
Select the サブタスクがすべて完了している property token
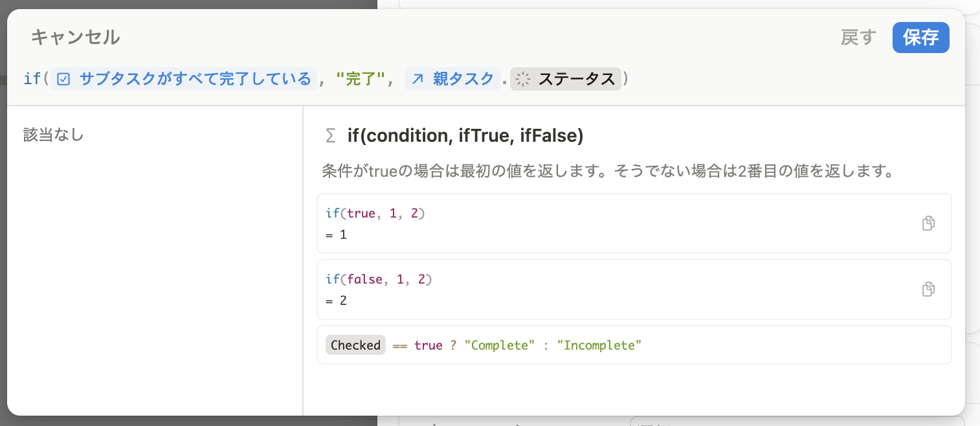pyautogui.click(x=184, y=79)
